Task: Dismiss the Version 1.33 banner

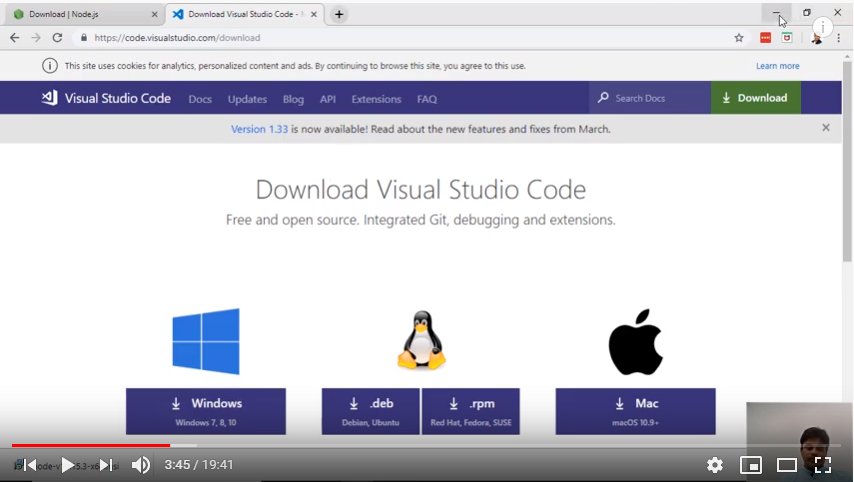Action: pyautogui.click(x=826, y=128)
